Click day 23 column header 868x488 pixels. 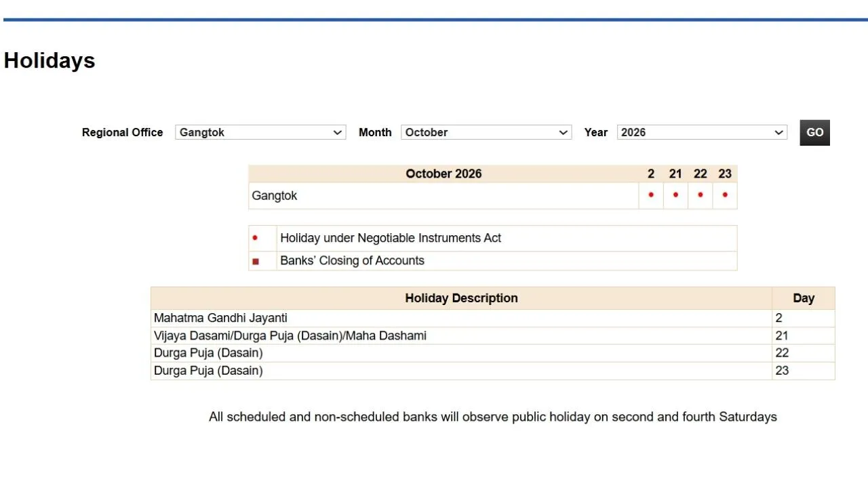coord(725,174)
